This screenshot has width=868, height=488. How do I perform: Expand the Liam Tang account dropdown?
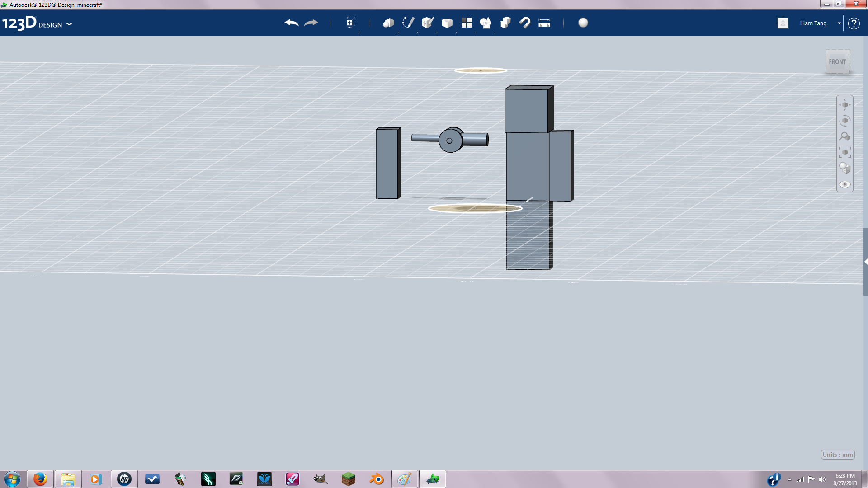839,23
